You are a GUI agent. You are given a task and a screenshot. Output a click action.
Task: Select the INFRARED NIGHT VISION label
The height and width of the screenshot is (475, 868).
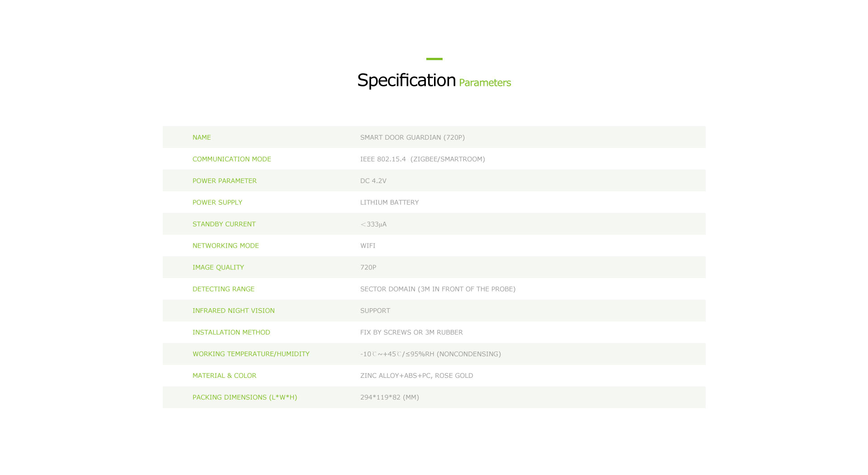(234, 311)
